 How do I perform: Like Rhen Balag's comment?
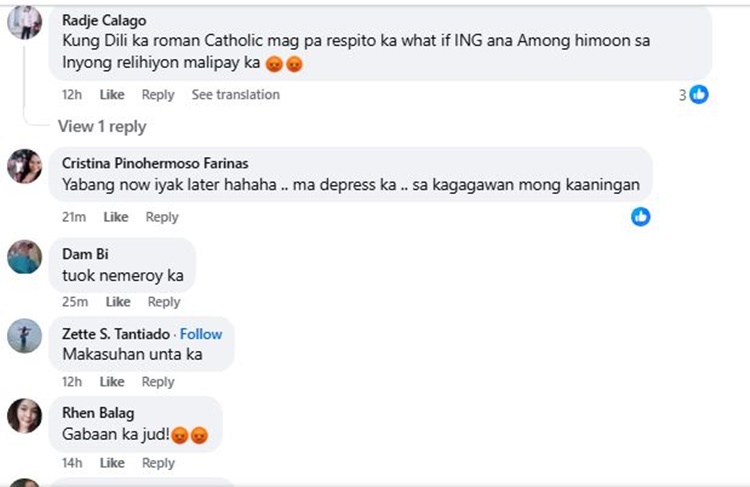[x=112, y=463]
